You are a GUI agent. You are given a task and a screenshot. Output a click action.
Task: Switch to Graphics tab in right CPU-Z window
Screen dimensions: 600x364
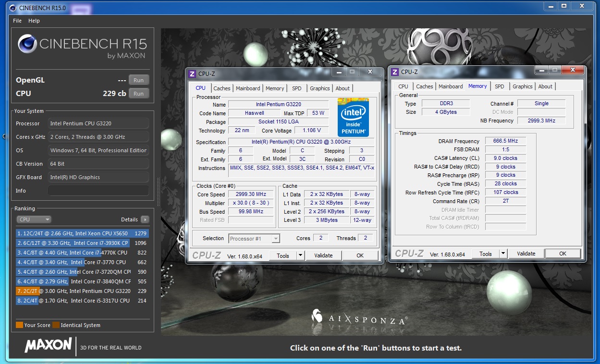tap(523, 86)
